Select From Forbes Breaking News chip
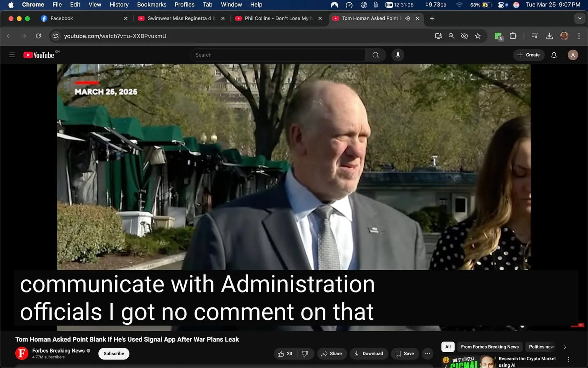 pyautogui.click(x=490, y=347)
